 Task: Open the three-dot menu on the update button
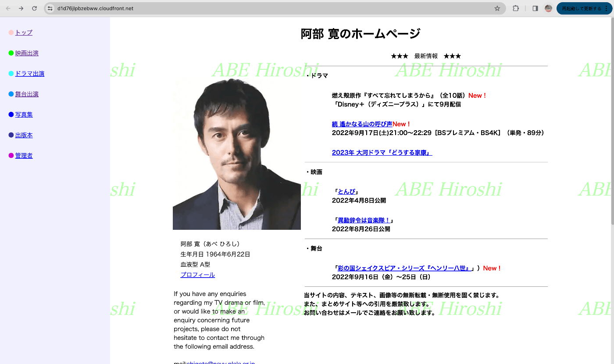[607, 8]
